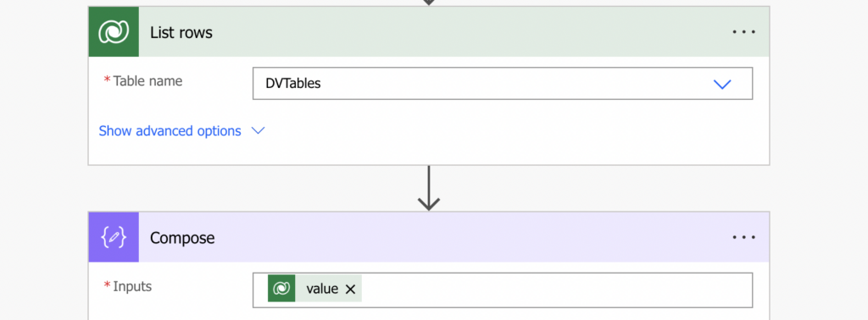The height and width of the screenshot is (320, 868).
Task: Select the DVTables combo box field
Action: click(x=503, y=84)
